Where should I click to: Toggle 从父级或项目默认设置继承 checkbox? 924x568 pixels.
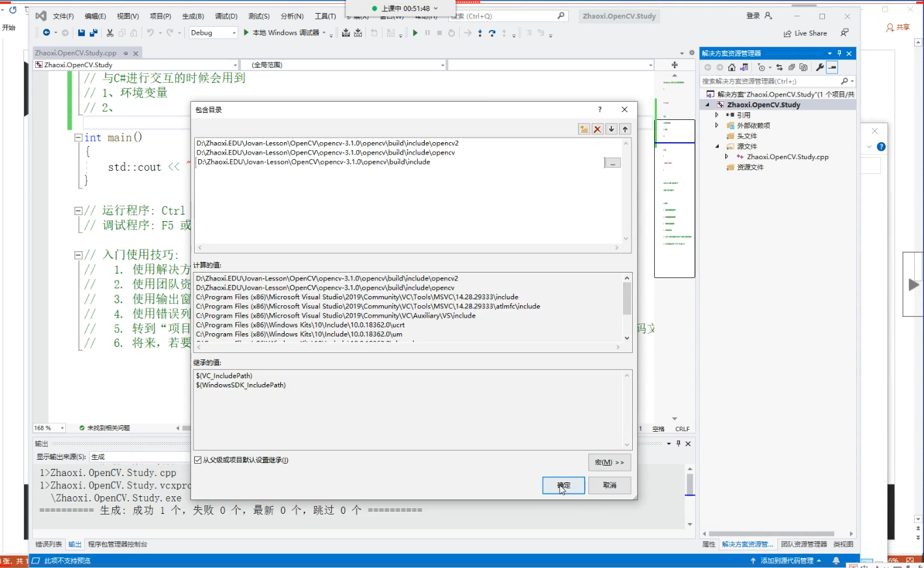pos(198,460)
